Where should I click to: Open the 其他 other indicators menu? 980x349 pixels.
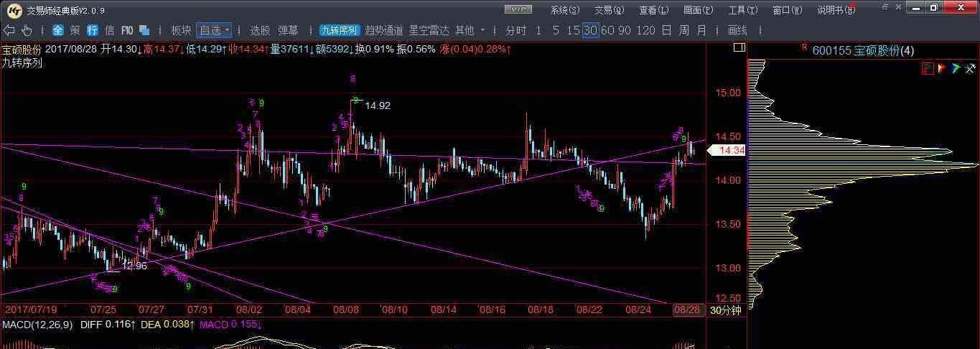(x=465, y=30)
